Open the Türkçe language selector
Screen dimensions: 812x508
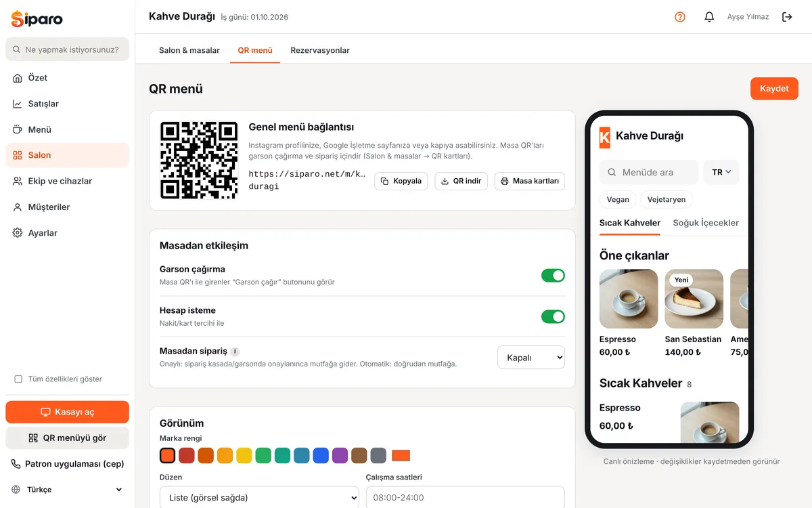[67, 490]
